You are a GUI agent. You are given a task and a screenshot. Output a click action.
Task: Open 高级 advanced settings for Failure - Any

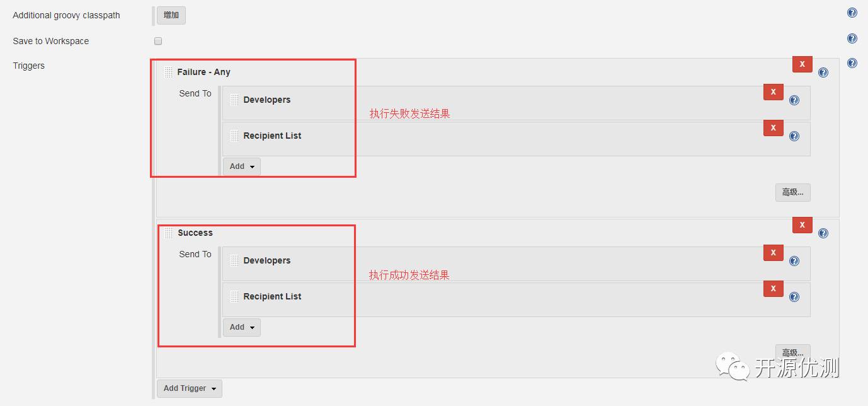pos(793,192)
